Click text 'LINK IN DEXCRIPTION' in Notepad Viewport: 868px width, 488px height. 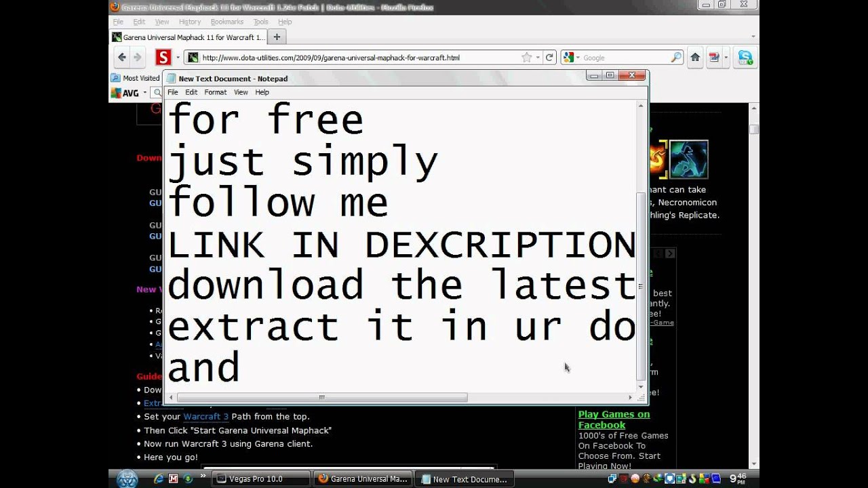tap(401, 245)
